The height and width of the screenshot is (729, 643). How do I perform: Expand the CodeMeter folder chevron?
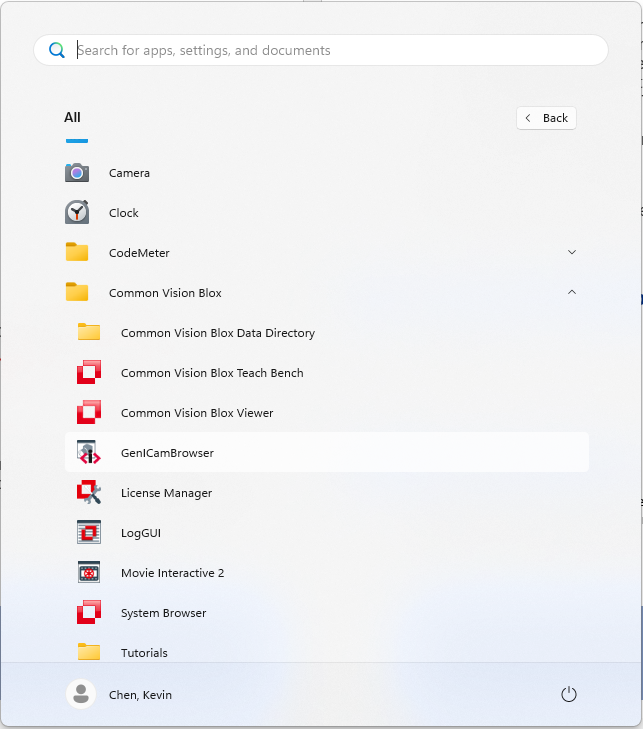click(572, 252)
